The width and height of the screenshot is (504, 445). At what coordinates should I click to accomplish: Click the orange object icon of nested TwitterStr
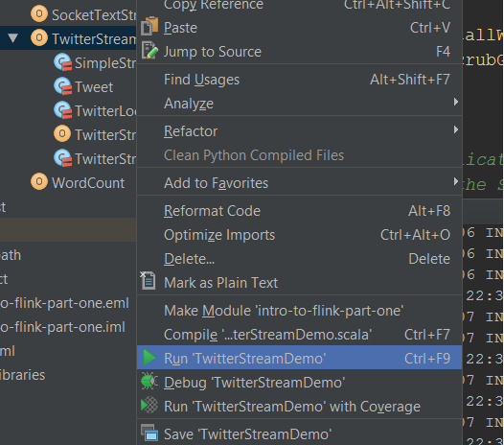point(62,133)
